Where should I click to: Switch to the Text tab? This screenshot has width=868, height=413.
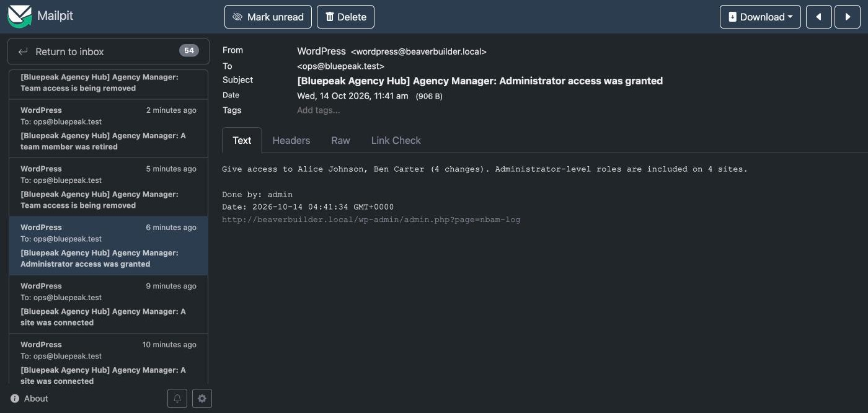(242, 140)
